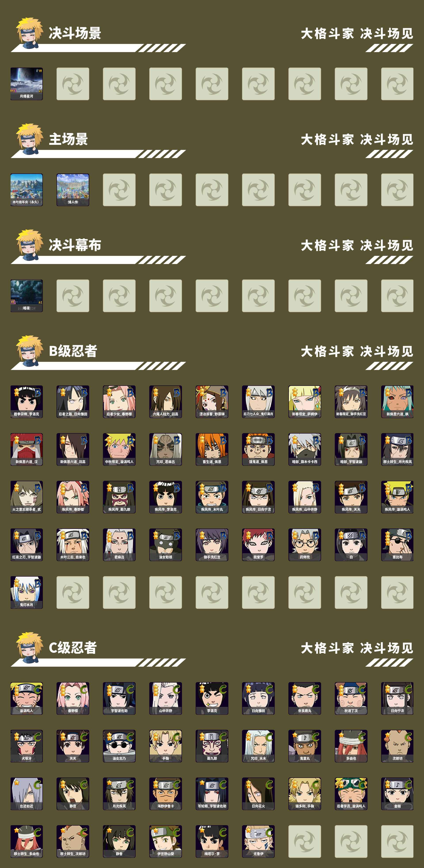
Task: Select the 月缦星河 duel scene thumbnail
Action: click(27, 84)
